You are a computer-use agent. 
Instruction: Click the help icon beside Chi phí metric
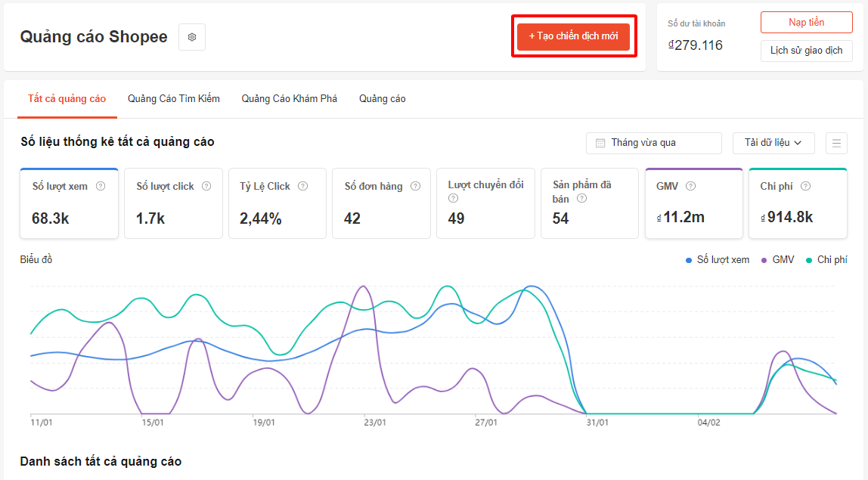(805, 186)
